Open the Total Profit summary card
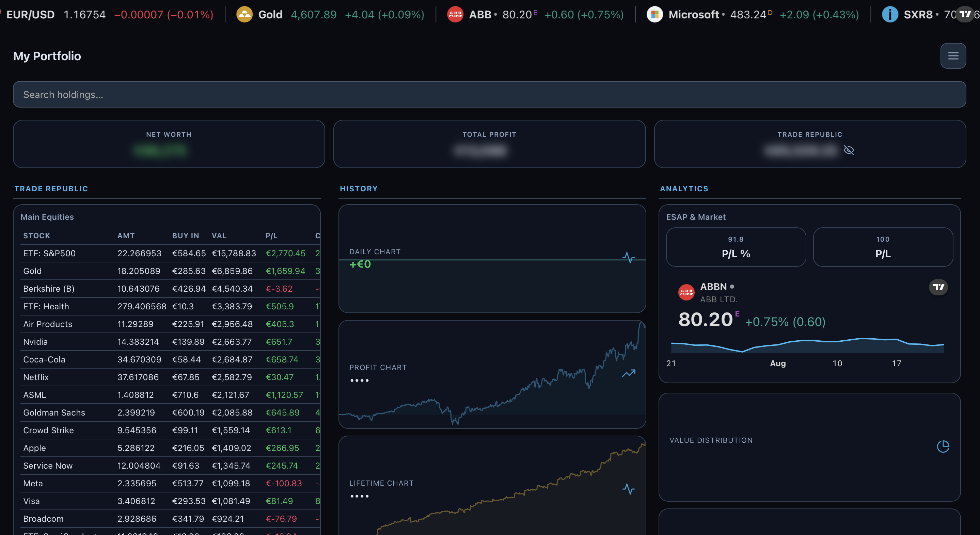The width and height of the screenshot is (980, 535). point(489,144)
